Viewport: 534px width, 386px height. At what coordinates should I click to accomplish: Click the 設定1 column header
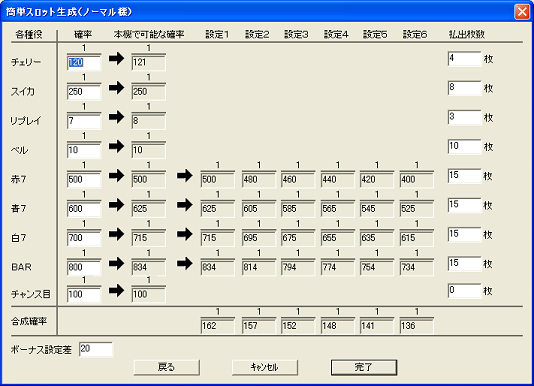click(217, 34)
